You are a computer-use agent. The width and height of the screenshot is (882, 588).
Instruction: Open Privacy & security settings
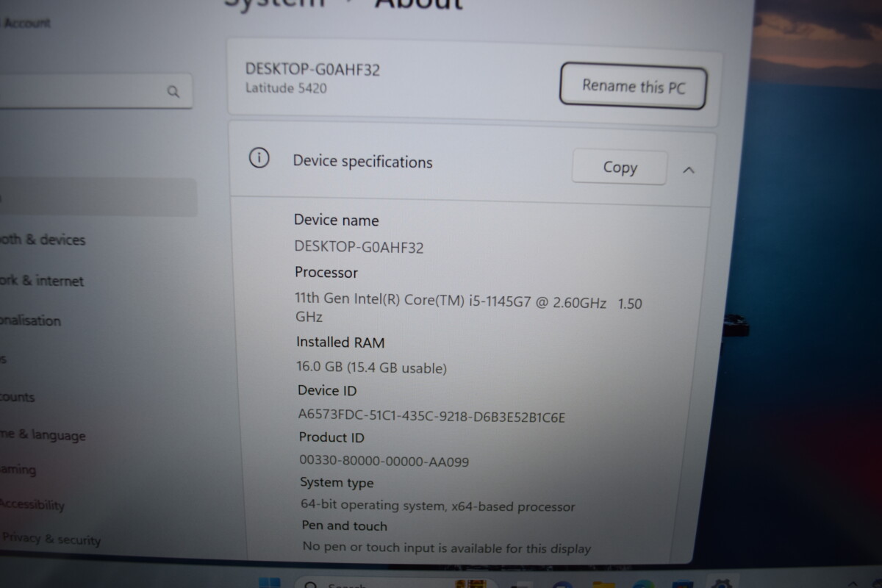point(50,539)
